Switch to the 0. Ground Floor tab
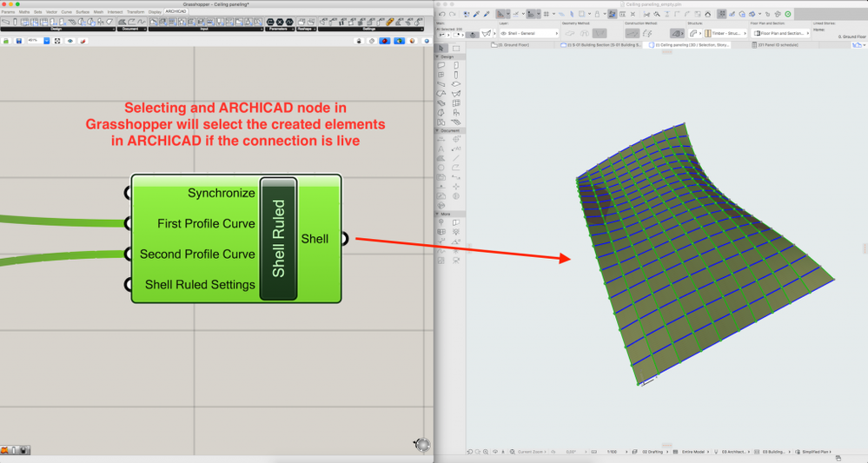This screenshot has height=463, width=868. click(x=510, y=45)
